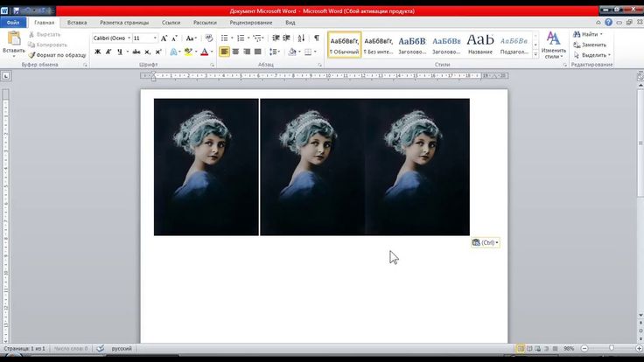Image resolution: width=644 pixels, height=362 pixels.
Task: Click the bullet list icon
Action: [224, 38]
